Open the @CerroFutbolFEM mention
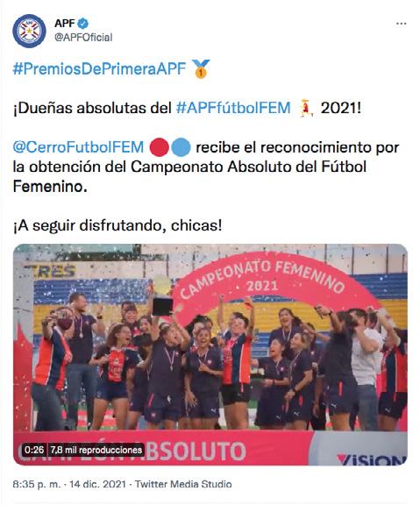This screenshot has width=420, height=505. (78, 147)
